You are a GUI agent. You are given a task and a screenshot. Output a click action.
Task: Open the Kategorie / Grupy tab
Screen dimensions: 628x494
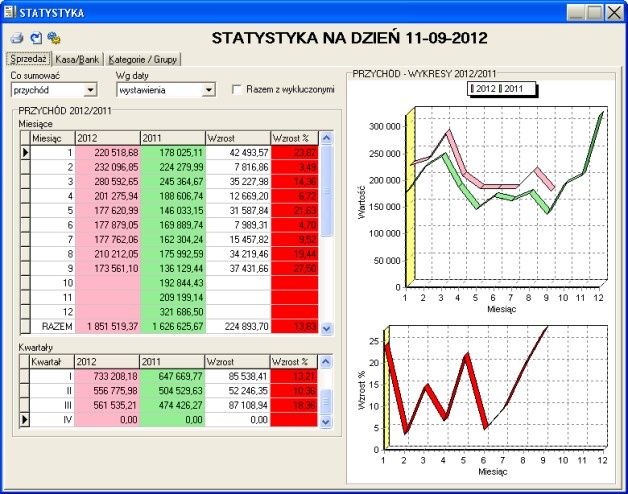143,59
